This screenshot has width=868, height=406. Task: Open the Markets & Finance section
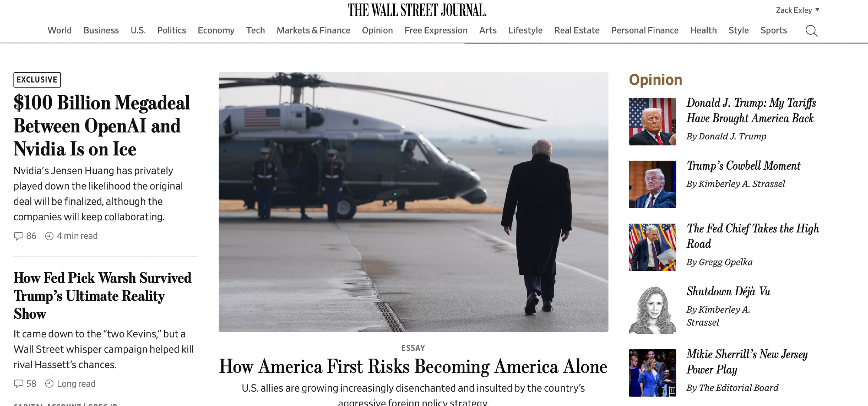(313, 30)
